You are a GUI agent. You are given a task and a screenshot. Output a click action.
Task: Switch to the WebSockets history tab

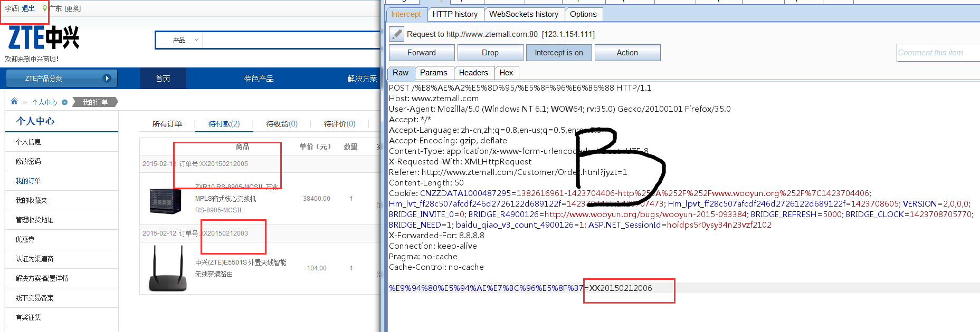(524, 14)
